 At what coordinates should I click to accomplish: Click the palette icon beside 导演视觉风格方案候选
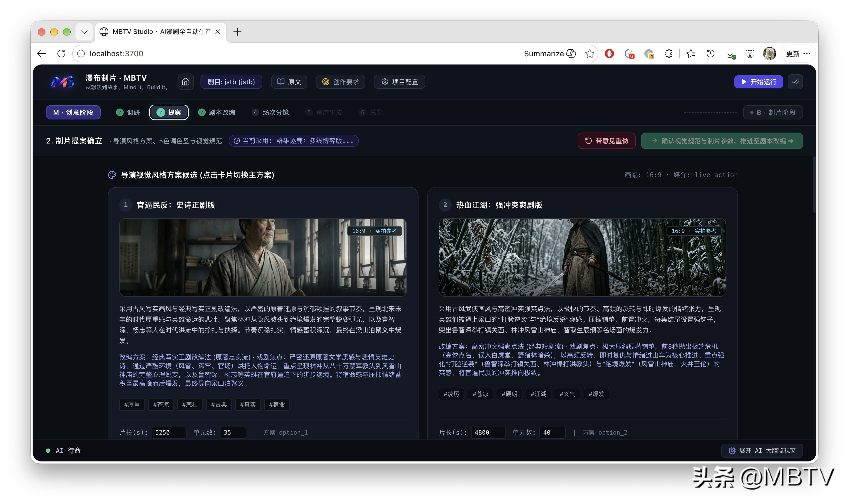point(112,175)
